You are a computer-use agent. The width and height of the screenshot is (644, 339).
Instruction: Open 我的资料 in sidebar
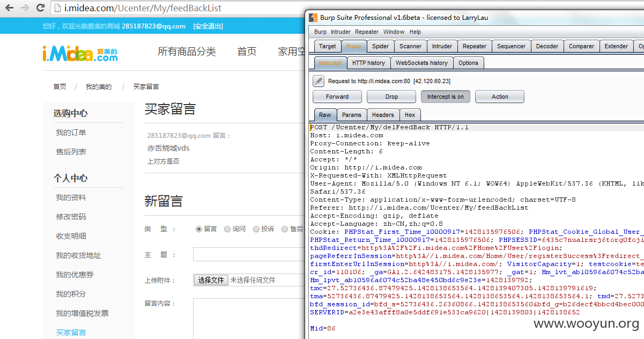(x=71, y=197)
